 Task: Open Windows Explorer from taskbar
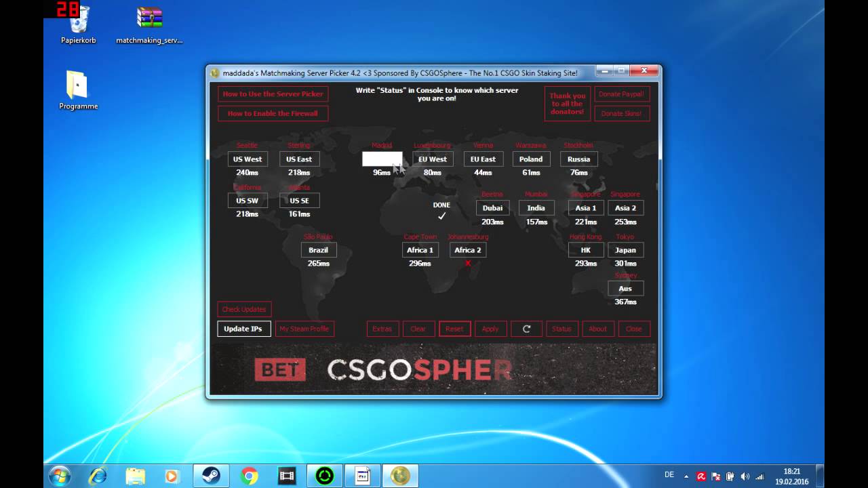(136, 476)
